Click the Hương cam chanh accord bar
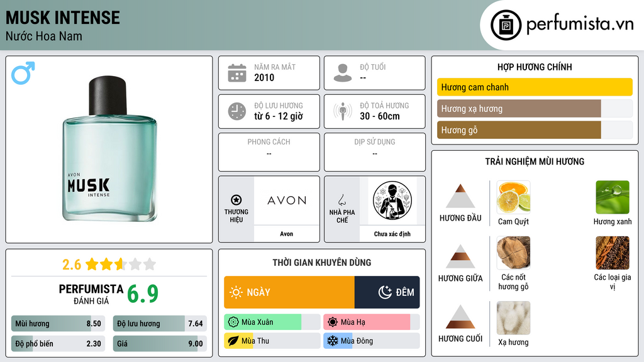Screen dimensions: 644x362 (x=535, y=87)
